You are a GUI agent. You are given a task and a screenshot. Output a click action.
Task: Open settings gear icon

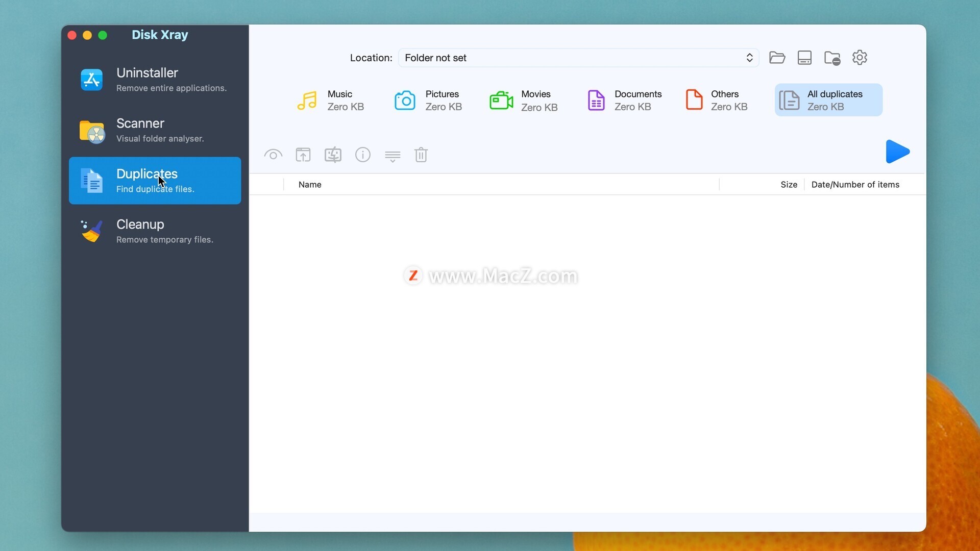[x=860, y=58]
